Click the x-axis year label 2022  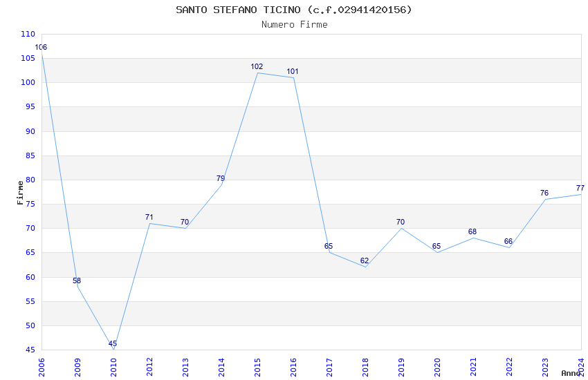[509, 368]
